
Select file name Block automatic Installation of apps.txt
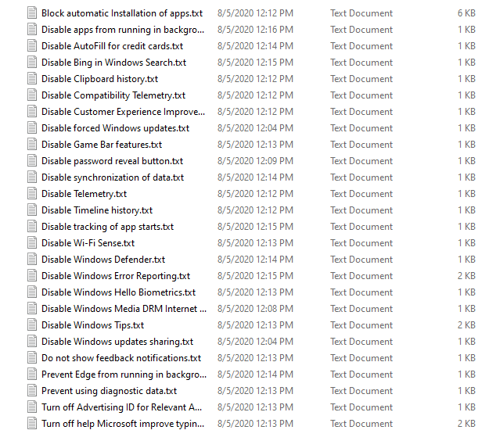tap(122, 13)
